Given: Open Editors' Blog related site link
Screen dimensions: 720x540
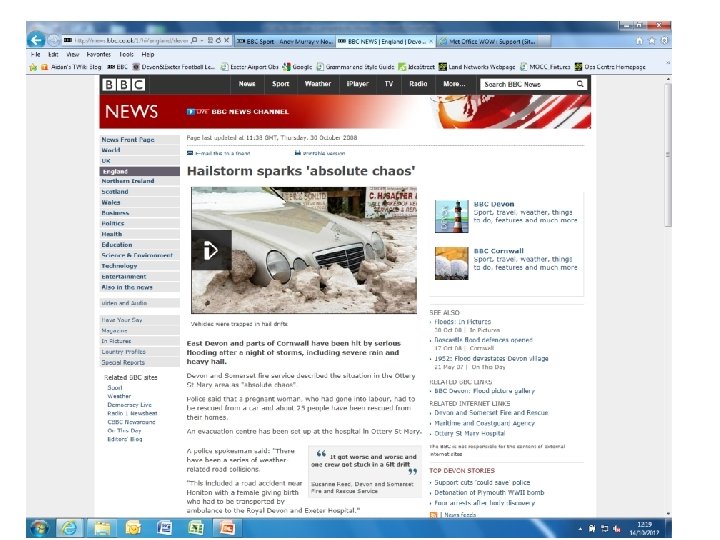Looking at the screenshot, I should (124, 439).
